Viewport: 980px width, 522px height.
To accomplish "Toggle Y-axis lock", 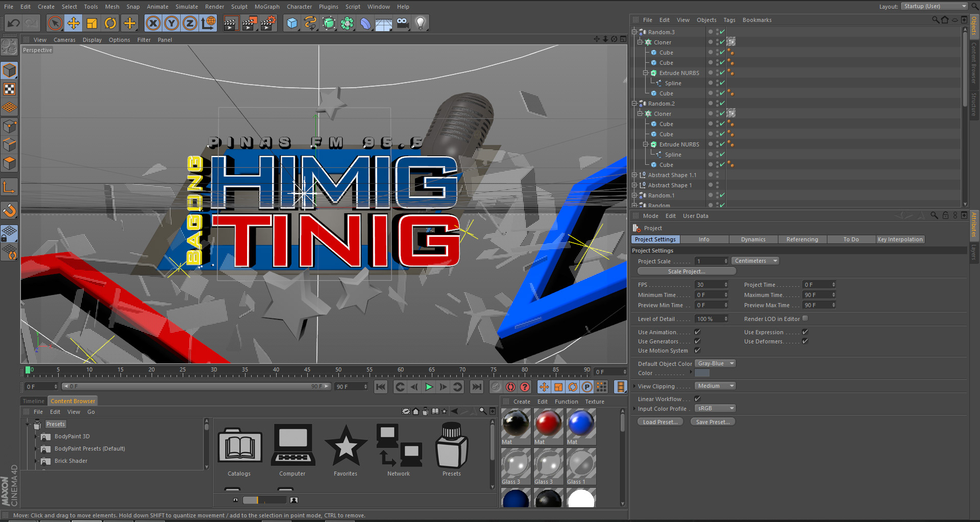I will pyautogui.click(x=171, y=23).
